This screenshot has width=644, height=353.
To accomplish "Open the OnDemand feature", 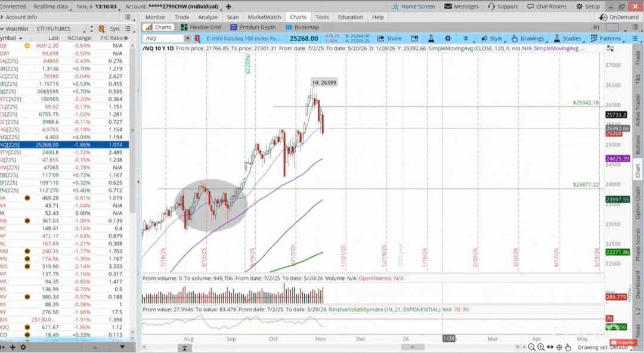I will pyautogui.click(x=619, y=17).
